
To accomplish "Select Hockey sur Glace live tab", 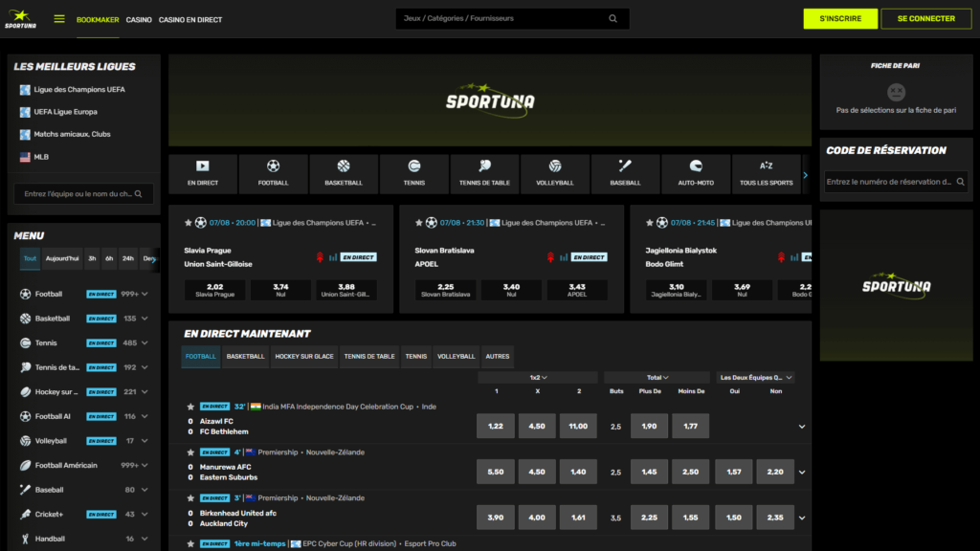I will click(304, 356).
